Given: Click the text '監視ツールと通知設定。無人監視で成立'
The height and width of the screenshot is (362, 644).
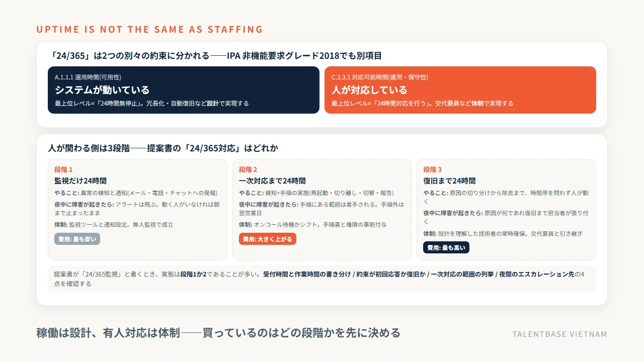Looking at the screenshot, I should coord(121,225).
